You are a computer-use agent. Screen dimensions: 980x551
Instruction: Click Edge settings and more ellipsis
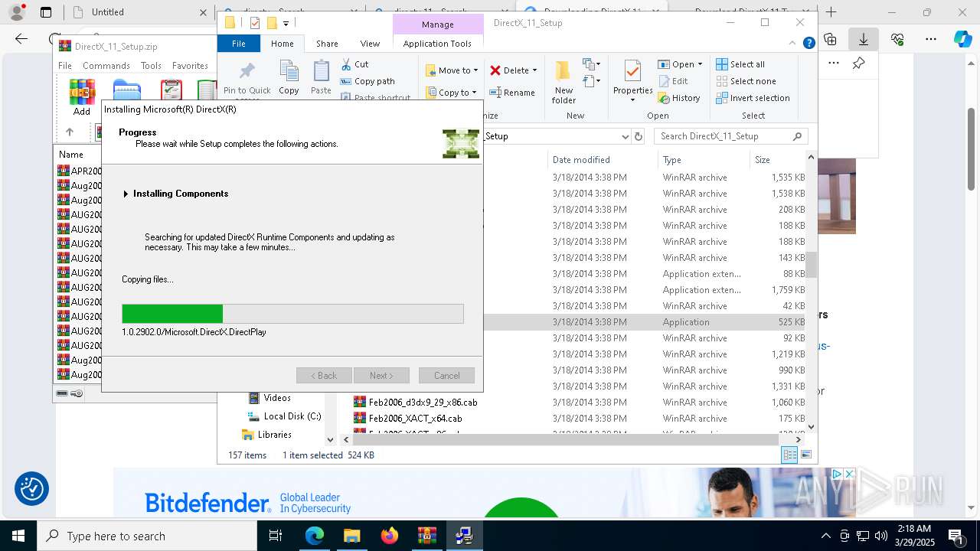[931, 39]
